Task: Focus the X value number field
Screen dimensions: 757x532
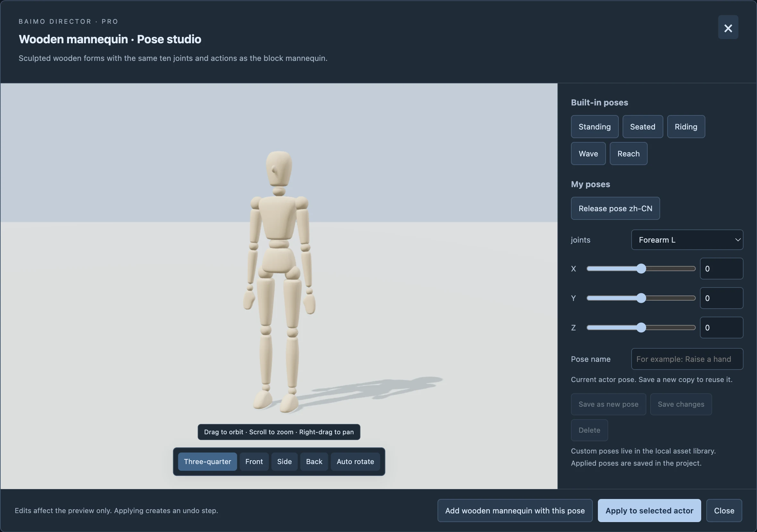Action: click(x=721, y=269)
